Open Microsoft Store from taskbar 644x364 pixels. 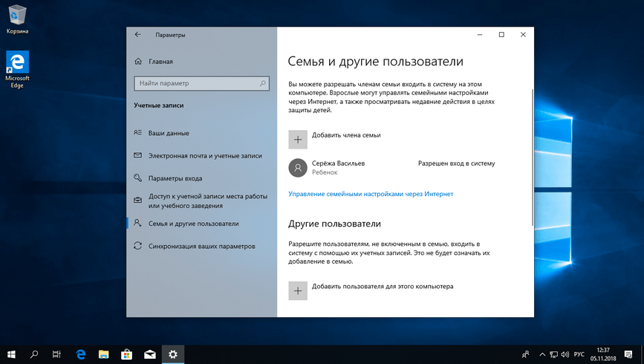pyautogui.click(x=126, y=354)
